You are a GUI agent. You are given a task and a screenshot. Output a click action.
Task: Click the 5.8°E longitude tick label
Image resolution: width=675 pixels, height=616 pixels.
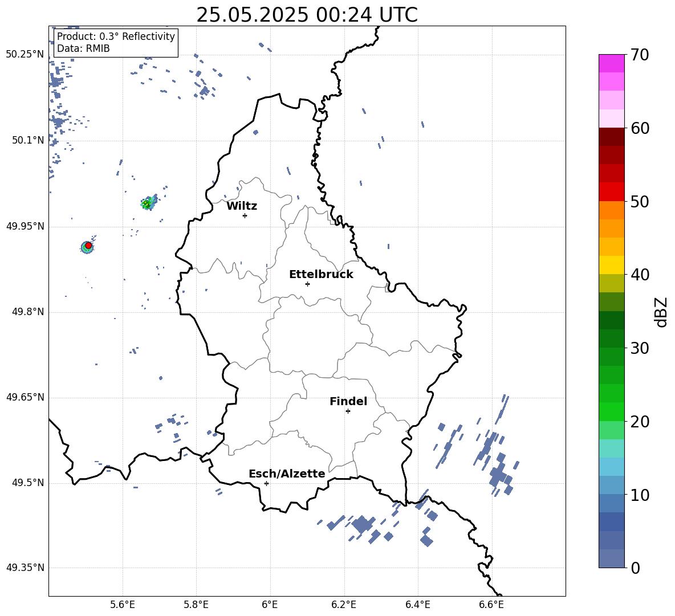(x=196, y=605)
